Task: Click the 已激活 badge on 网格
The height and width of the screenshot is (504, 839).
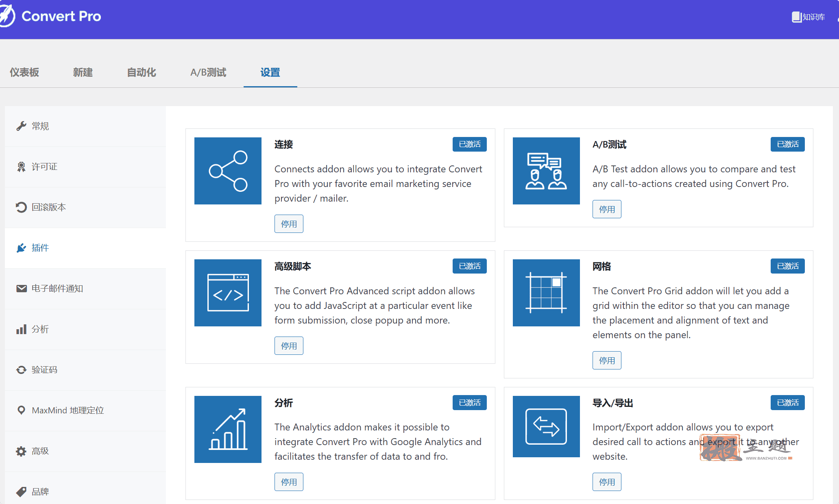Action: [x=788, y=266]
